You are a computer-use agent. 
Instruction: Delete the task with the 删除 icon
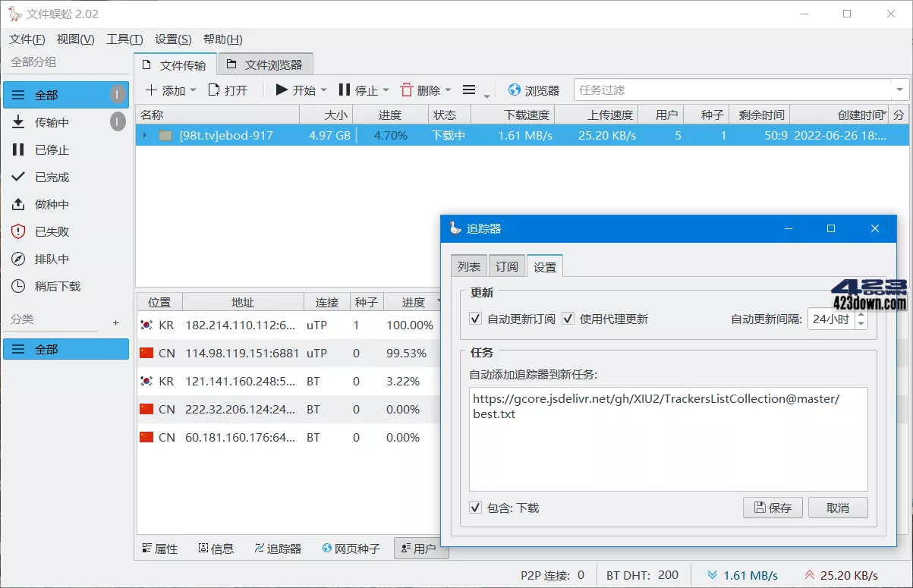(420, 90)
